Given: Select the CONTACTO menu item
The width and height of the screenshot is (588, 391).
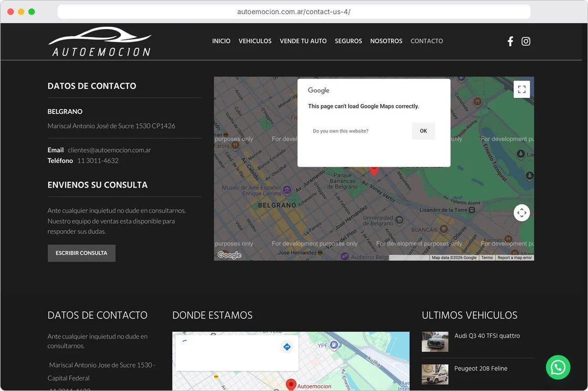Looking at the screenshot, I should pos(427,41).
